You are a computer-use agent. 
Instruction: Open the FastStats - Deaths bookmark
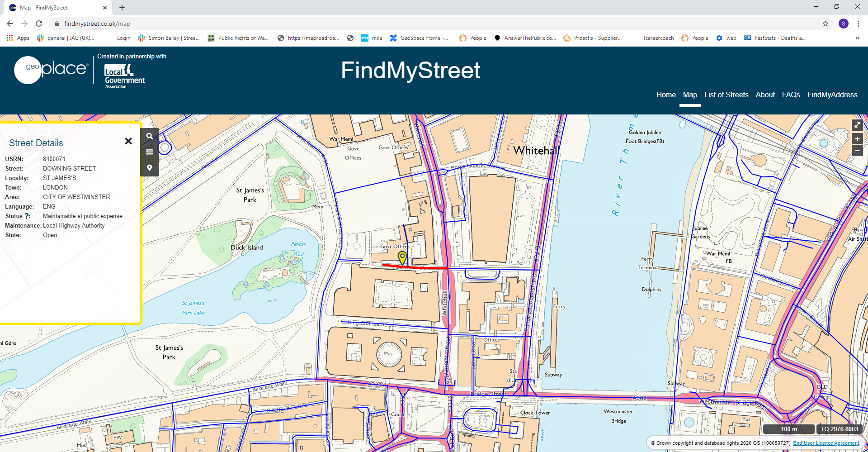click(775, 38)
